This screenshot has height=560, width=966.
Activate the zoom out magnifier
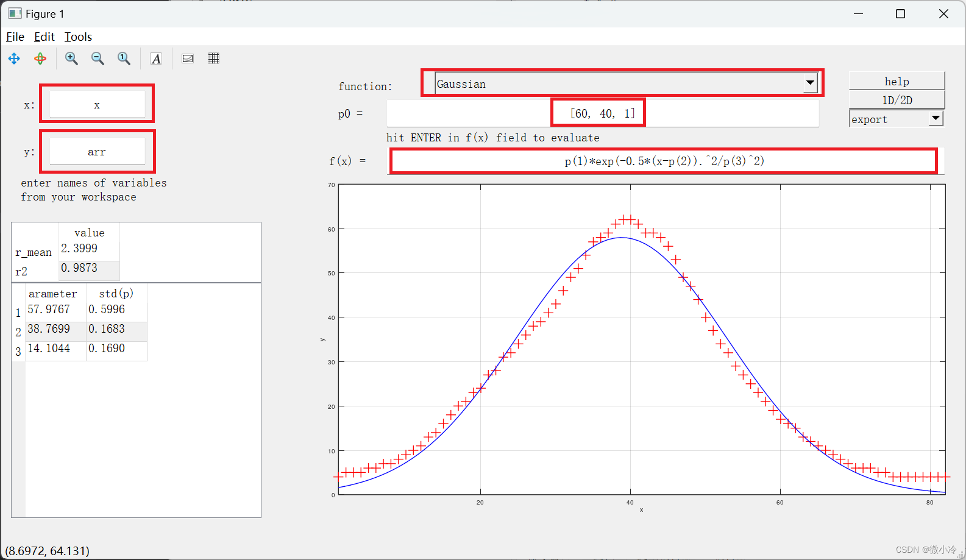(98, 58)
